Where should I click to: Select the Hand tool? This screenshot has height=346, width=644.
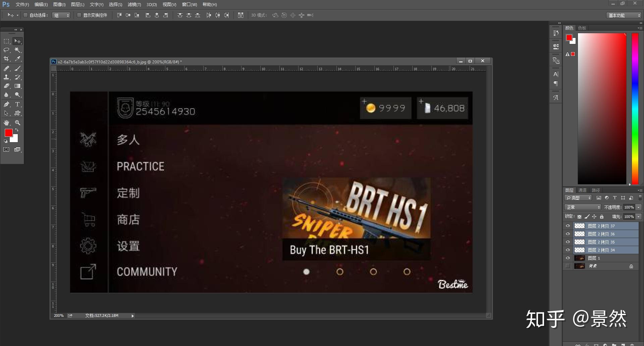[6, 123]
